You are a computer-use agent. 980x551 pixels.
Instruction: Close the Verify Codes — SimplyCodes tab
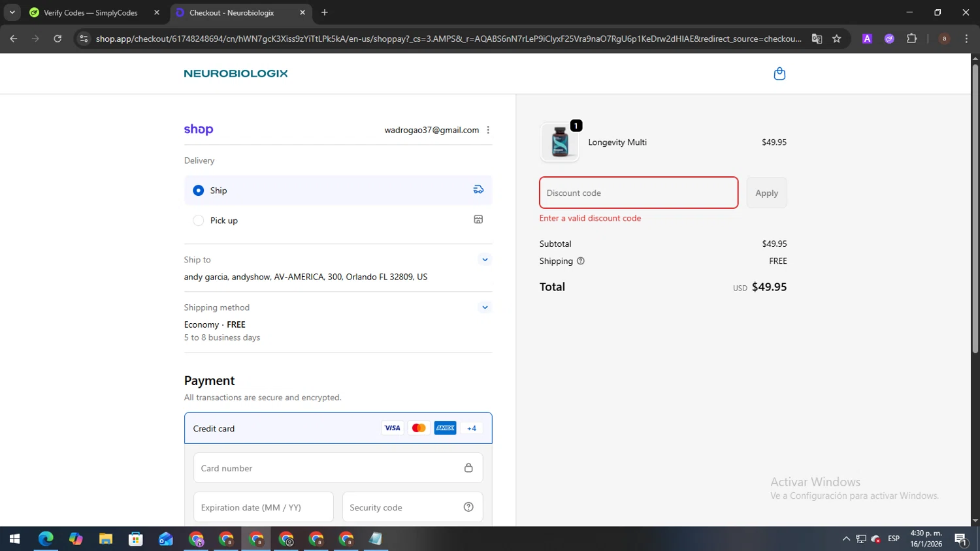(x=157, y=12)
